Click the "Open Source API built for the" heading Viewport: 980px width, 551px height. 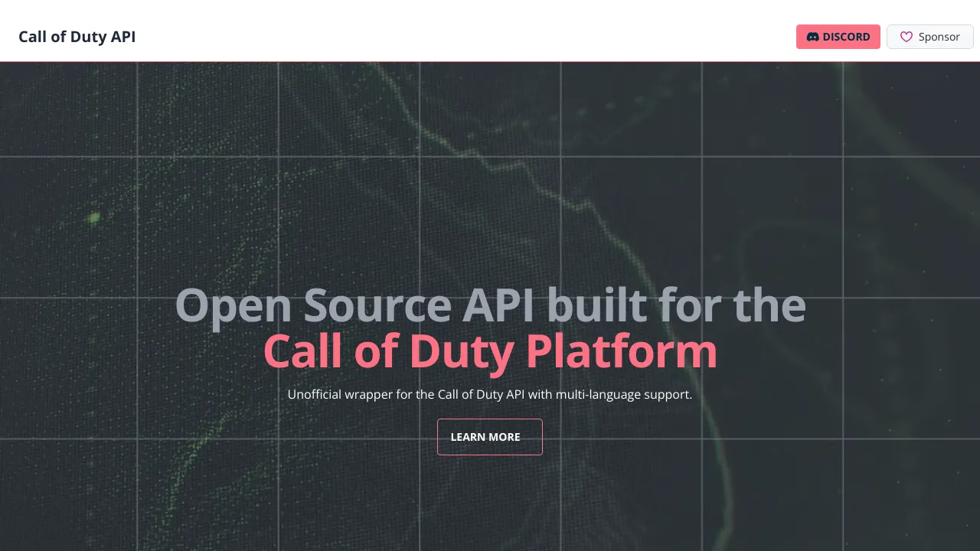[x=490, y=305]
